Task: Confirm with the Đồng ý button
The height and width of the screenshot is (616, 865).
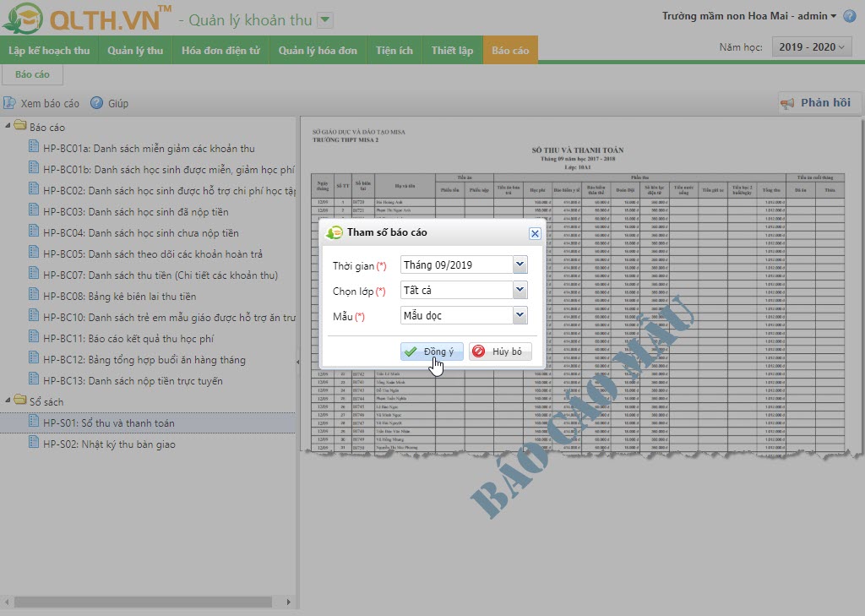Action: coord(432,352)
